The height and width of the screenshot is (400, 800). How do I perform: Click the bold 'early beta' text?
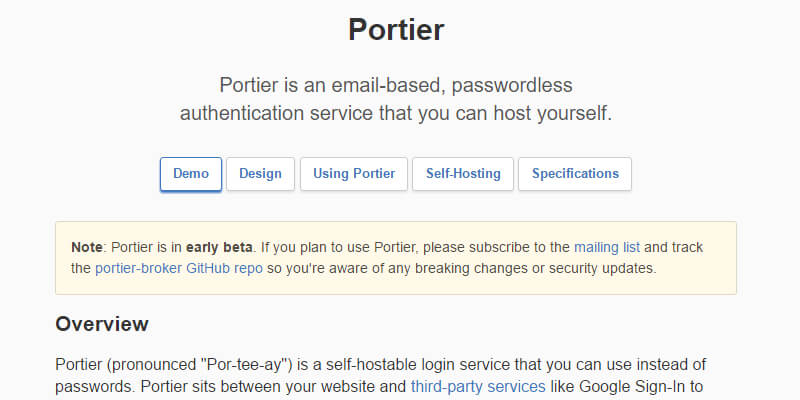pyautogui.click(x=221, y=246)
